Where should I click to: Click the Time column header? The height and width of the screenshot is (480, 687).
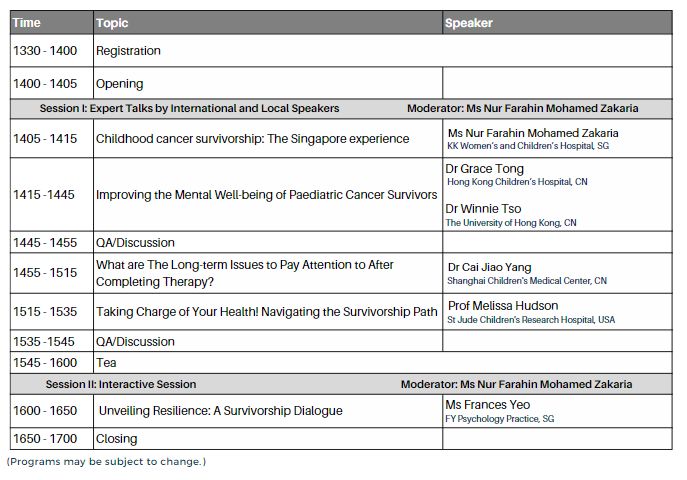(27, 22)
